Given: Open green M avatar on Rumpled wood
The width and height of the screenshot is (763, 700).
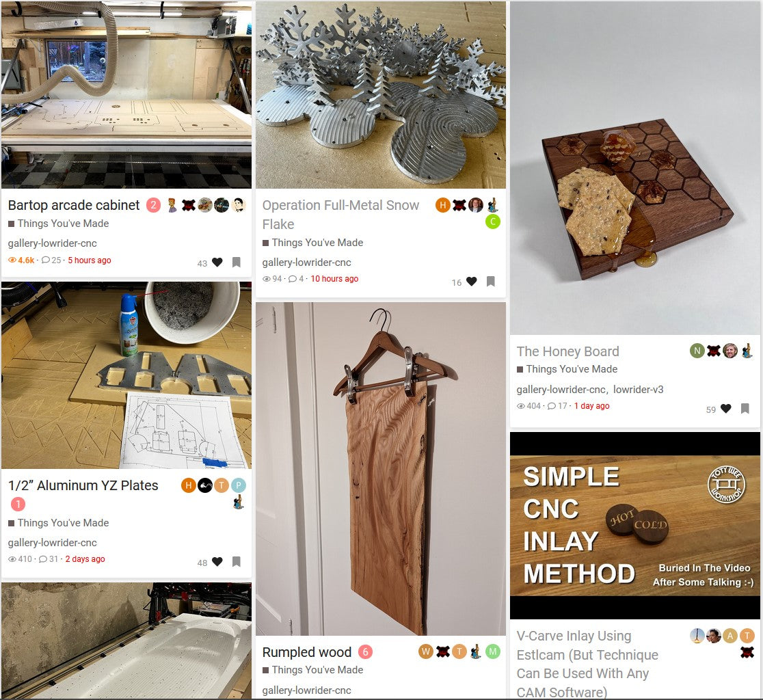Looking at the screenshot, I should point(493,651).
